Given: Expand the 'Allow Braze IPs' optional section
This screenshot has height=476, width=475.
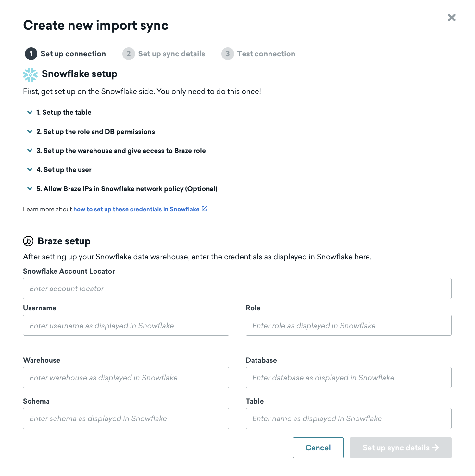Looking at the screenshot, I should point(30,189).
